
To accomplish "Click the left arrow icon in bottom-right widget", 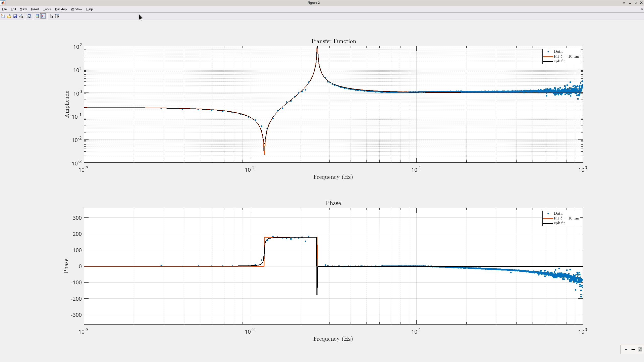I will pos(633,349).
